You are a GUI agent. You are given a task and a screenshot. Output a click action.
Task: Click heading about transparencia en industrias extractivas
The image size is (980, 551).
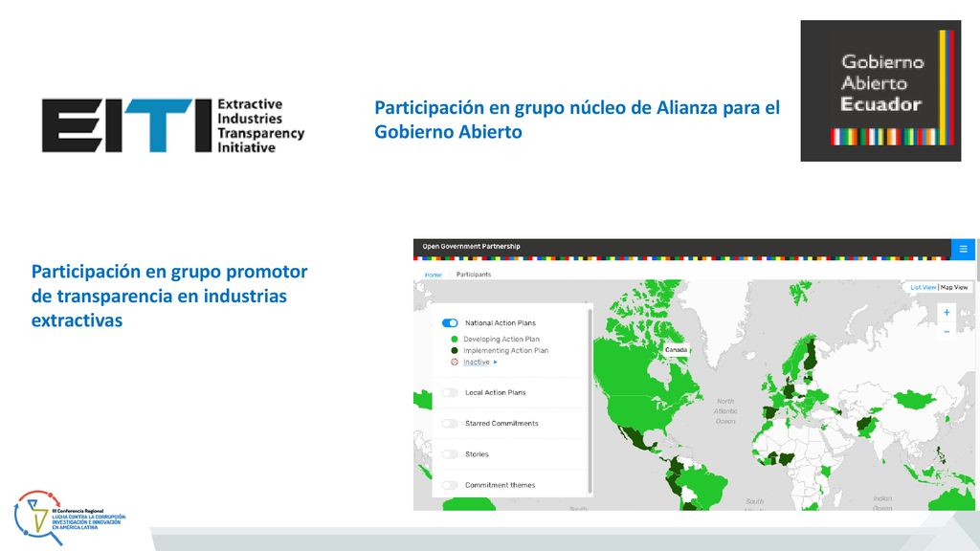coord(169,296)
